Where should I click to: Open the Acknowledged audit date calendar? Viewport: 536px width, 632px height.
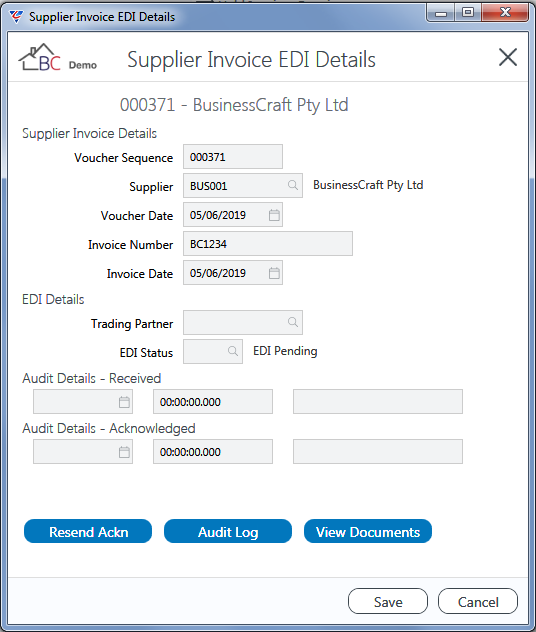124,451
